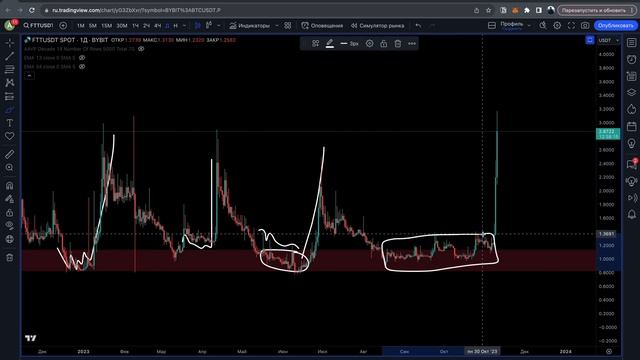
Task: Open chart settings gear in top bar
Action: 557,26
